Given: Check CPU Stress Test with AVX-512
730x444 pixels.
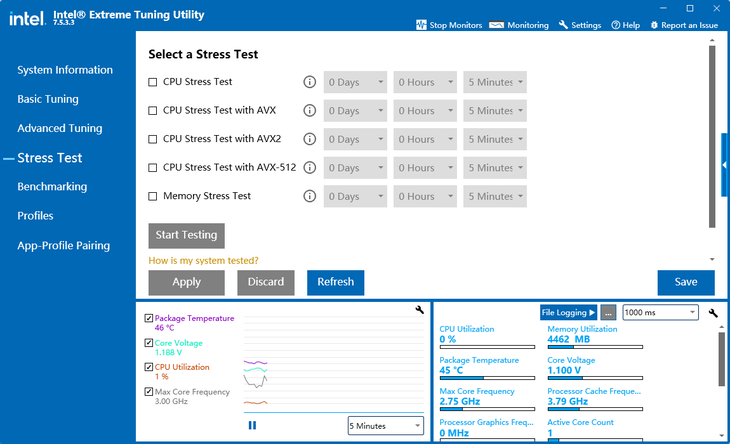Looking at the screenshot, I should pos(153,168).
